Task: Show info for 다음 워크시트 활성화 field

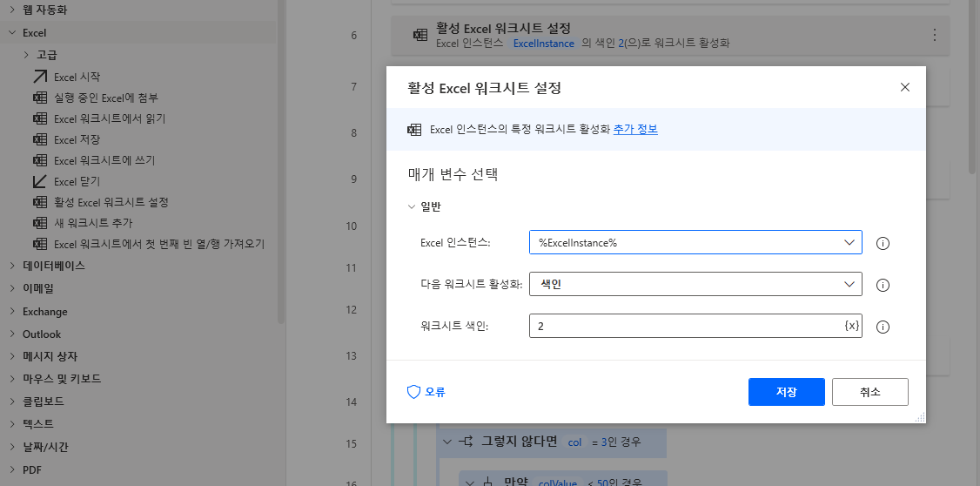Action: [883, 285]
